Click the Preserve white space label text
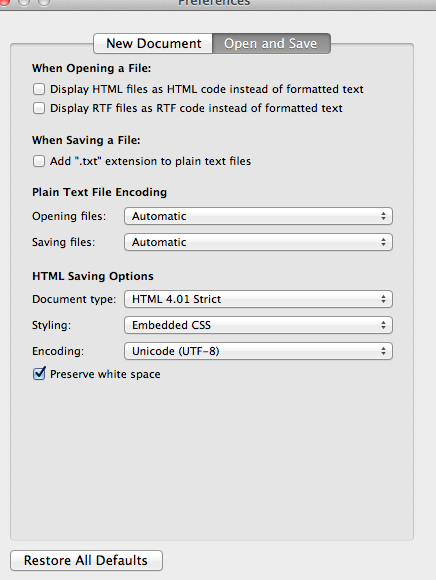The height and width of the screenshot is (580, 436). [x=105, y=374]
